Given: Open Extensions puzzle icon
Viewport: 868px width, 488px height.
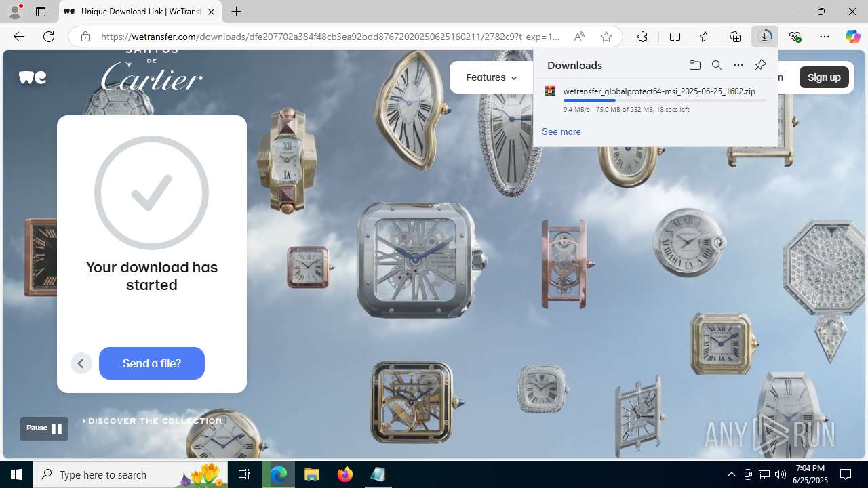Looking at the screenshot, I should (x=642, y=37).
